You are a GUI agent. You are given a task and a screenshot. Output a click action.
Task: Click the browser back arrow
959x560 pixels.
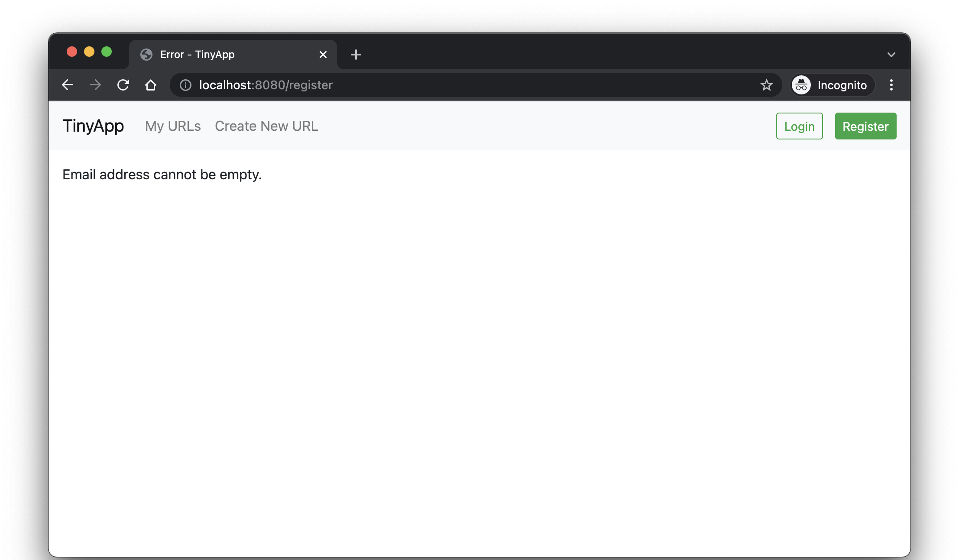[x=68, y=85]
